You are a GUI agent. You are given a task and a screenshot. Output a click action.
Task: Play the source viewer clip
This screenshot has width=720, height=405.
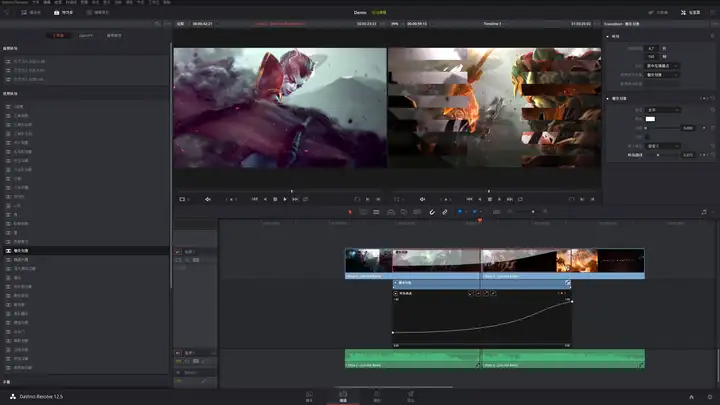[x=285, y=199]
